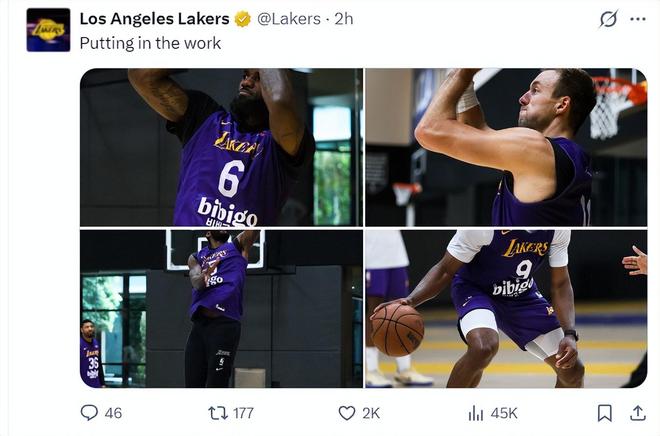Open the view analytics bar-chart icon
Screen dimensions: 660x436
[476, 412]
